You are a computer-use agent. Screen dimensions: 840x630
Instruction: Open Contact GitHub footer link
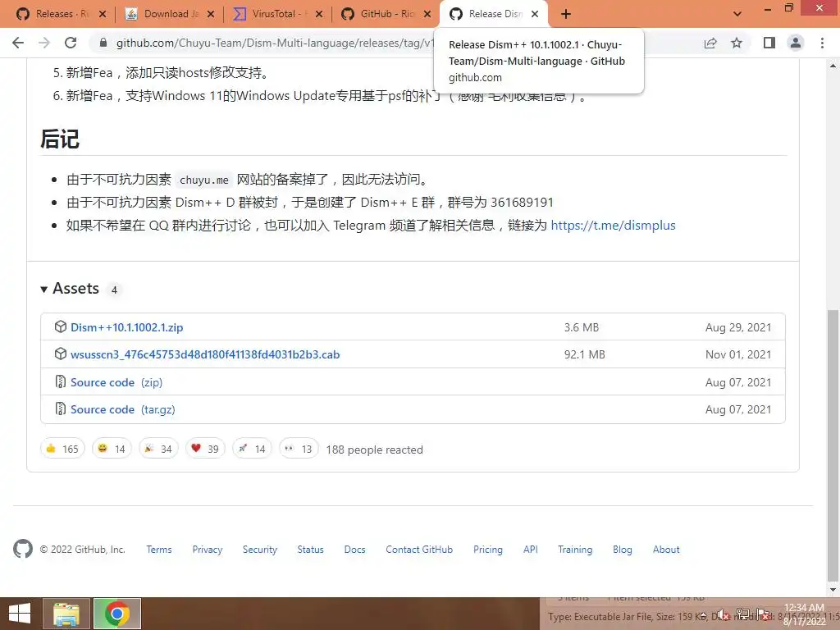(x=419, y=550)
